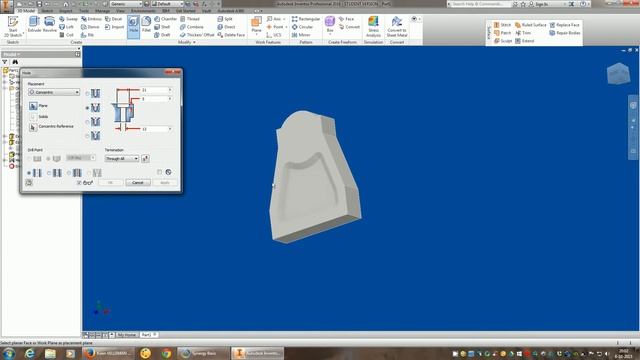Open the View ribbon tab
Viewport: 640px width, 360px height.
[120, 11]
